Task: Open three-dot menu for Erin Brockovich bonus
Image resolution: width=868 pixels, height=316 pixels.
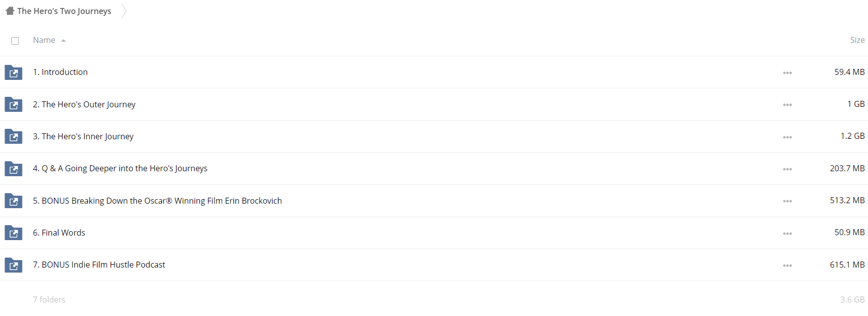Action: (x=787, y=201)
